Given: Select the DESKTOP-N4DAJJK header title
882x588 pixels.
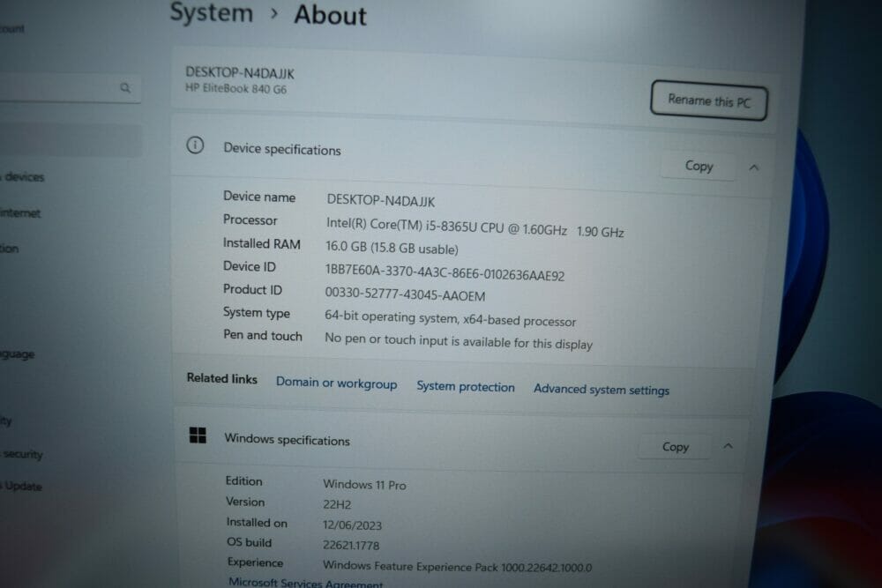Looking at the screenshot, I should click(240, 73).
